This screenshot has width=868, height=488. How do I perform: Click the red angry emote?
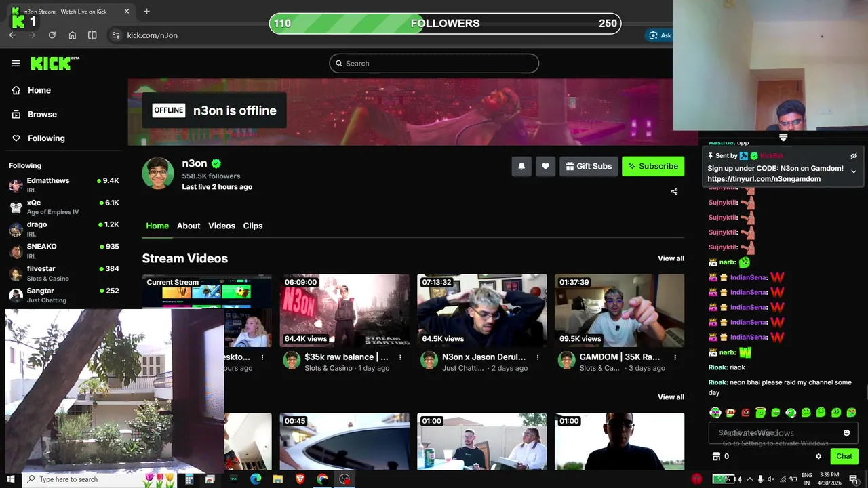point(745,412)
